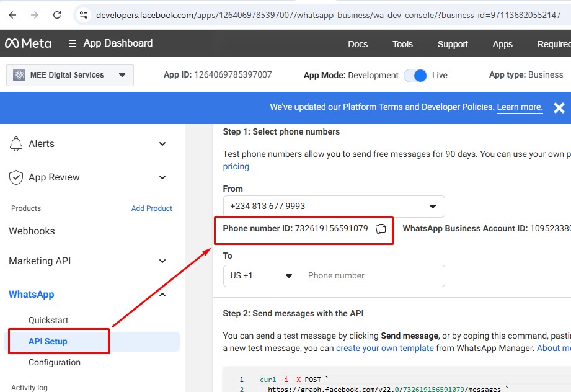Go back using browser back arrow
Screen dimensions: 571x392
coord(12,15)
